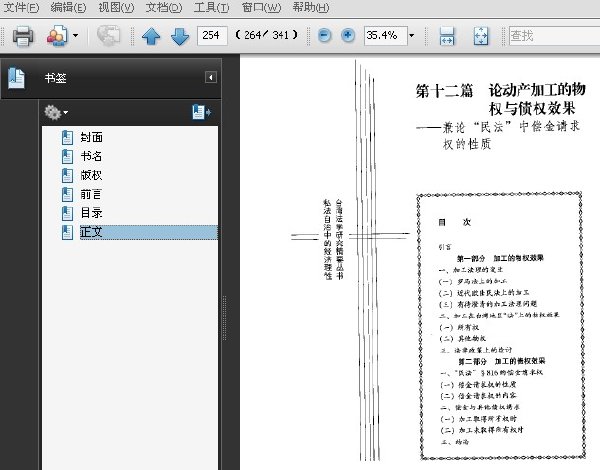Click the bookmark icon beside 书名
This screenshot has height=470, width=600.
click(x=67, y=156)
